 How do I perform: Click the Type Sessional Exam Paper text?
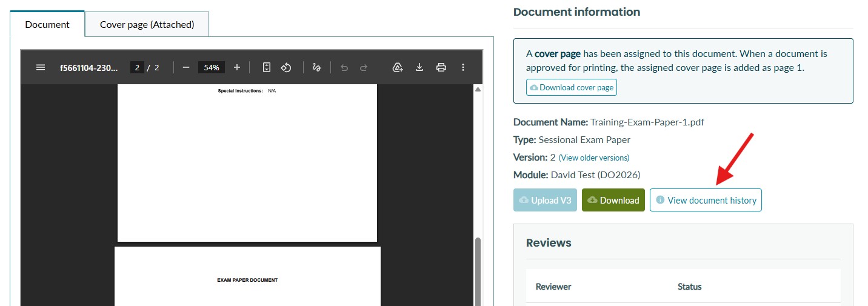[x=572, y=139]
